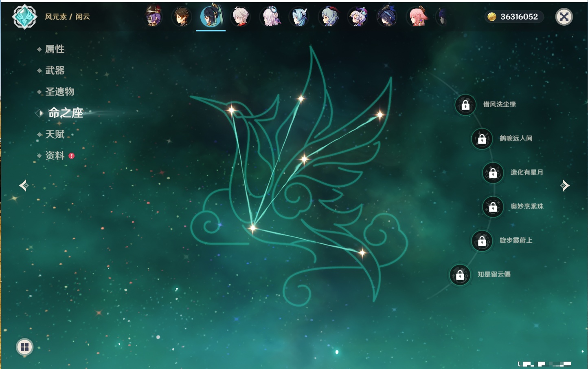
Task: Click the lock icon beside 借风洗尘缘
Action: pos(465,105)
